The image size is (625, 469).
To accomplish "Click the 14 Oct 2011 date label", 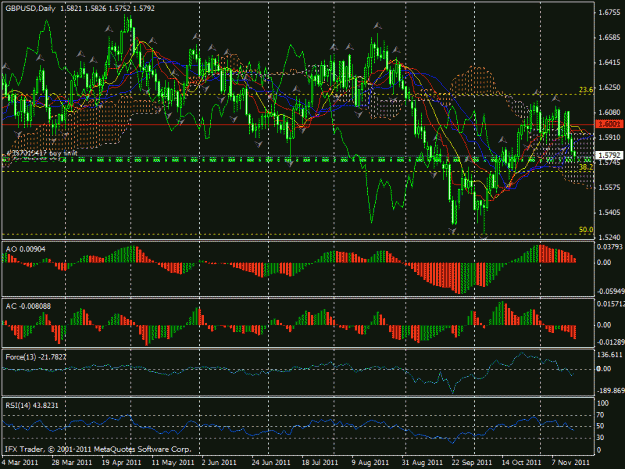I will tap(521, 463).
